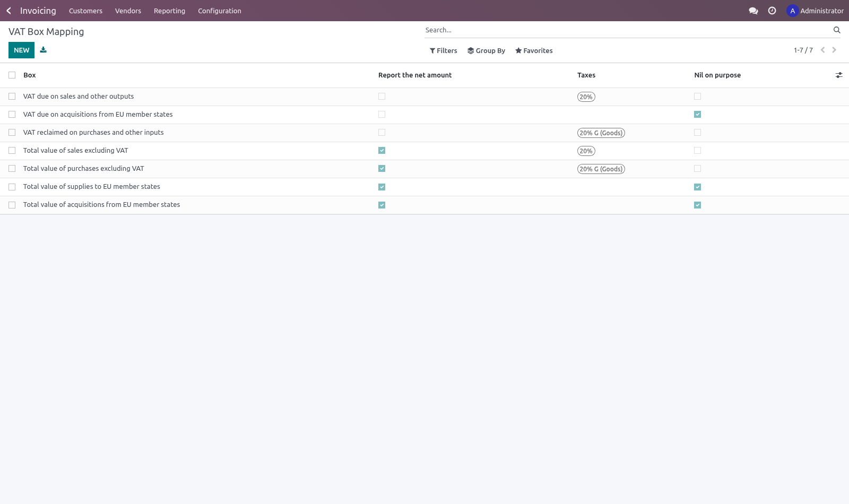The image size is (849, 504).
Task: Click the 20% tax tag in 'VAT due on sales' row
Action: pyautogui.click(x=586, y=97)
